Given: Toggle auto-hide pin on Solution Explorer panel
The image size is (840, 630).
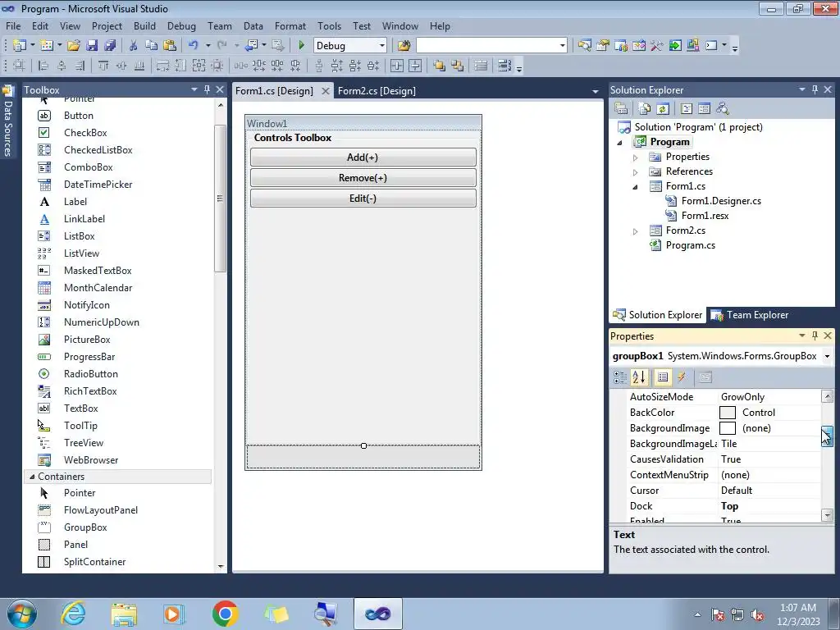Looking at the screenshot, I should point(815,89).
